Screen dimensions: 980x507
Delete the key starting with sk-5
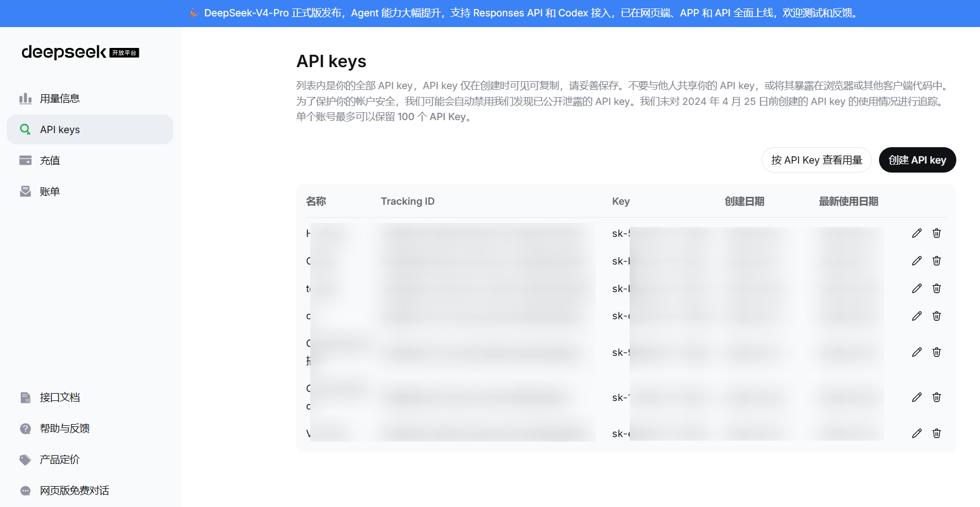point(937,233)
